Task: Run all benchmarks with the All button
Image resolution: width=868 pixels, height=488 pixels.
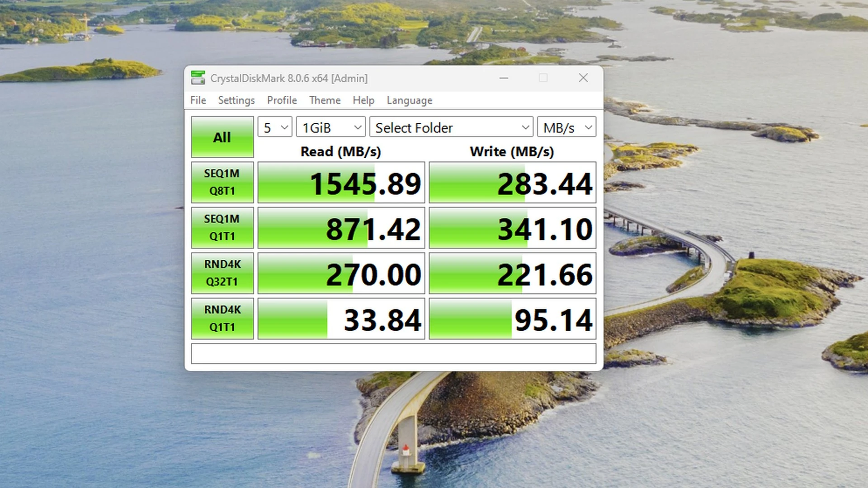Action: (222, 137)
